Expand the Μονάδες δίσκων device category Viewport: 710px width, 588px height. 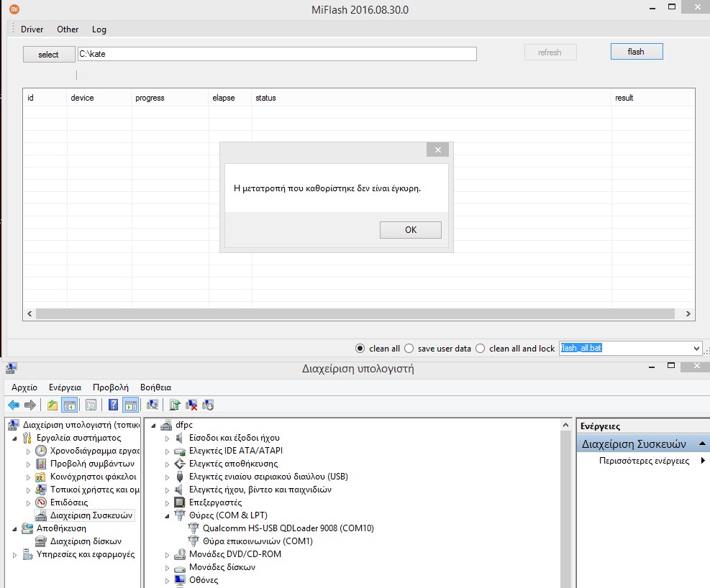[x=168, y=567]
